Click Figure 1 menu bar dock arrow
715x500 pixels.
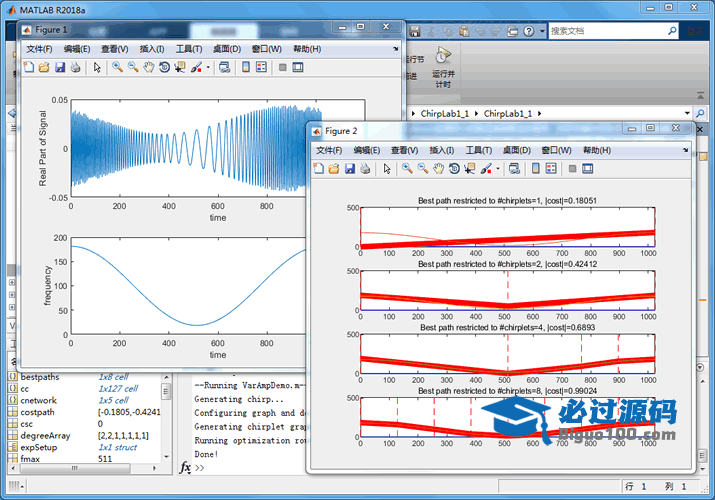click(x=395, y=48)
